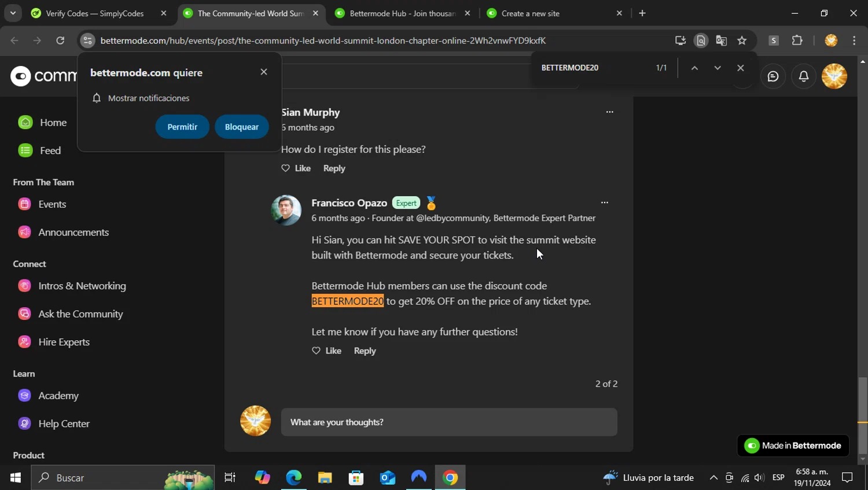Open the notifications bell
Screen dimensions: 868x490
click(804, 76)
